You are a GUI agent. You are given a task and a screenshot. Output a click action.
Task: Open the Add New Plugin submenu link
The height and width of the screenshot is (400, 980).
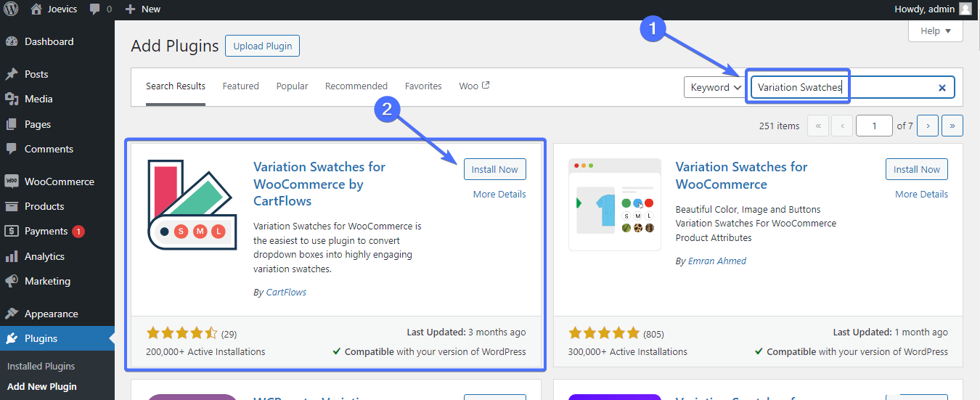pyautogui.click(x=42, y=386)
